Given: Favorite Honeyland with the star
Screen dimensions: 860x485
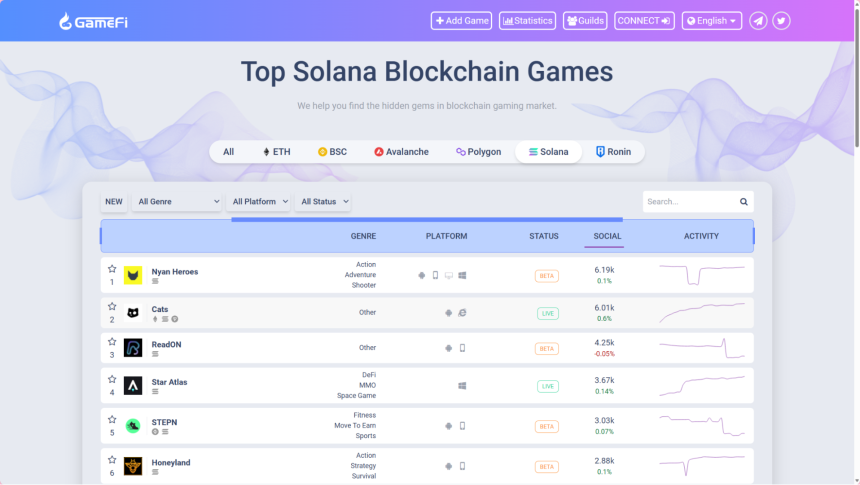Looking at the screenshot, I should point(112,460).
